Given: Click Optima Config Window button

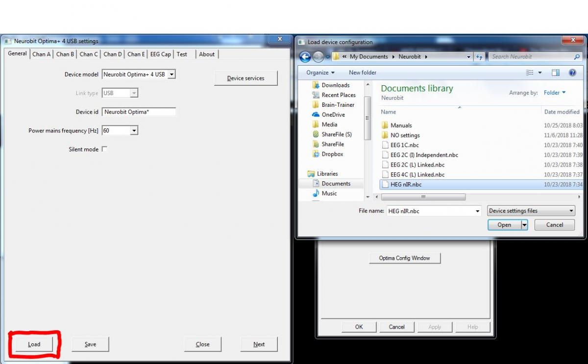Looking at the screenshot, I should 405,258.
